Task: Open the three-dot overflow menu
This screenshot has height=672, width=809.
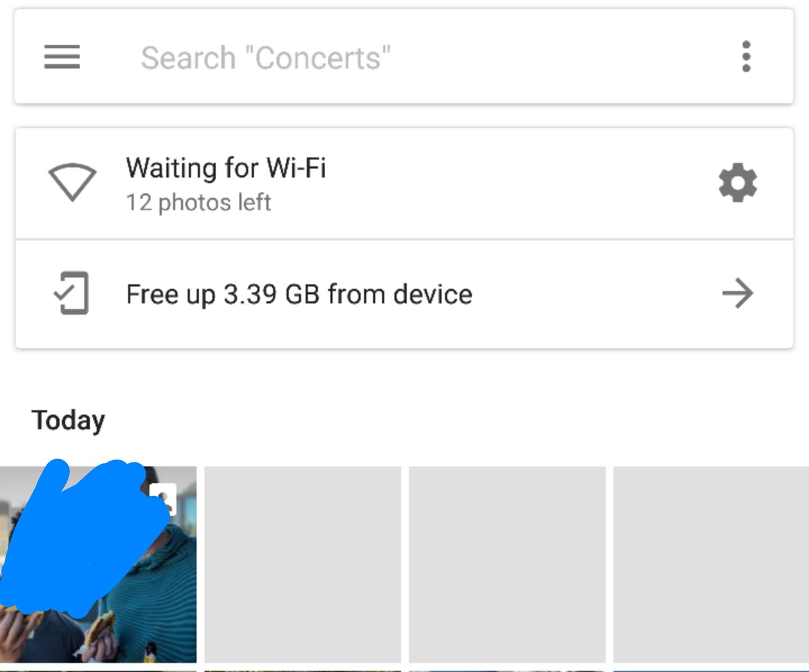Action: click(746, 56)
